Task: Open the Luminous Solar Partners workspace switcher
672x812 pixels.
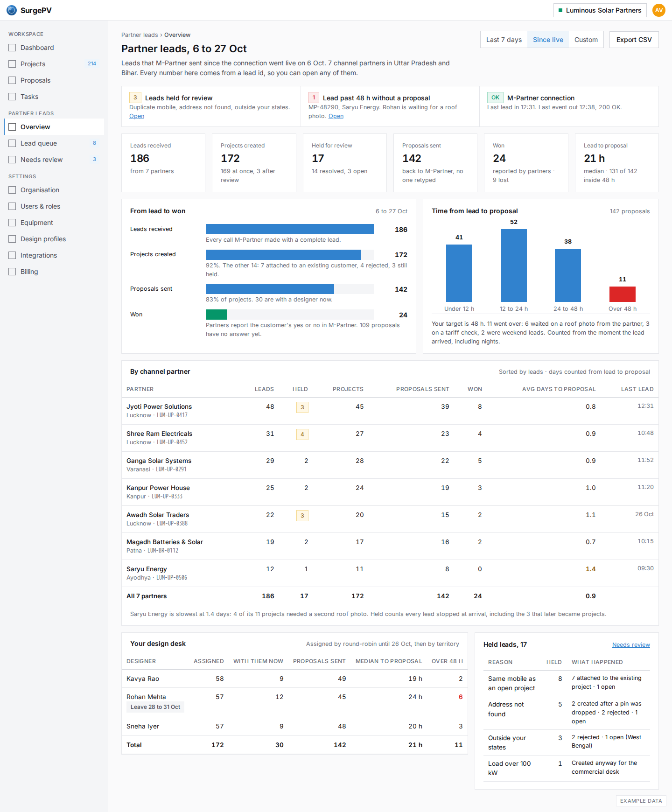Action: [600, 10]
